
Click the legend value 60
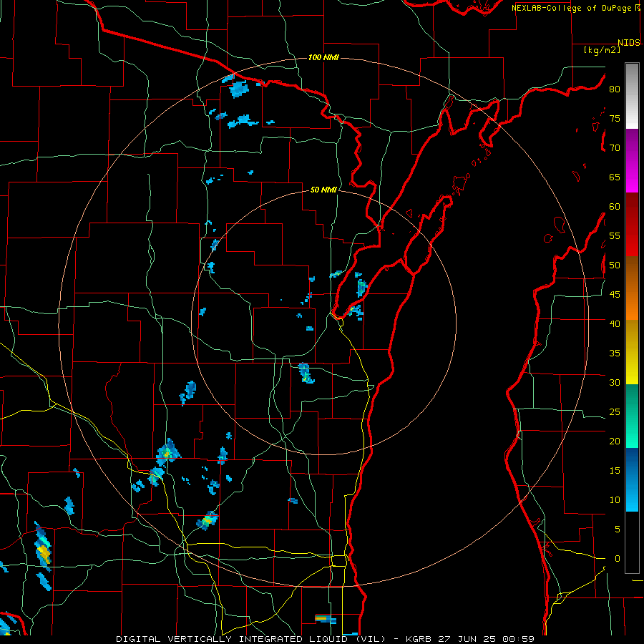(615, 207)
